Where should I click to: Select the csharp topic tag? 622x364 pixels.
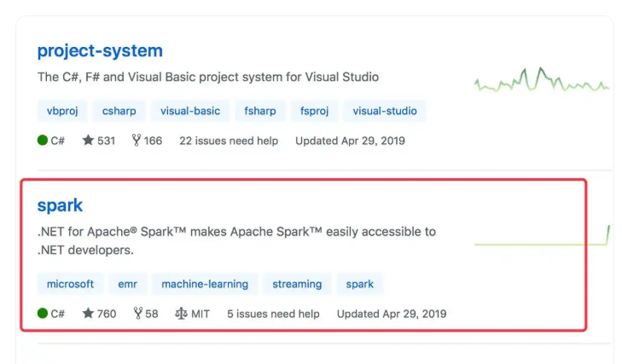pyautogui.click(x=119, y=111)
